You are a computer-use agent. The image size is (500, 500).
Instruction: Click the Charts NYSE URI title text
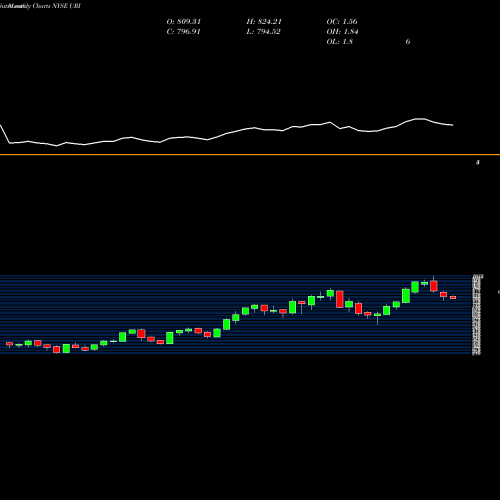point(57,6)
